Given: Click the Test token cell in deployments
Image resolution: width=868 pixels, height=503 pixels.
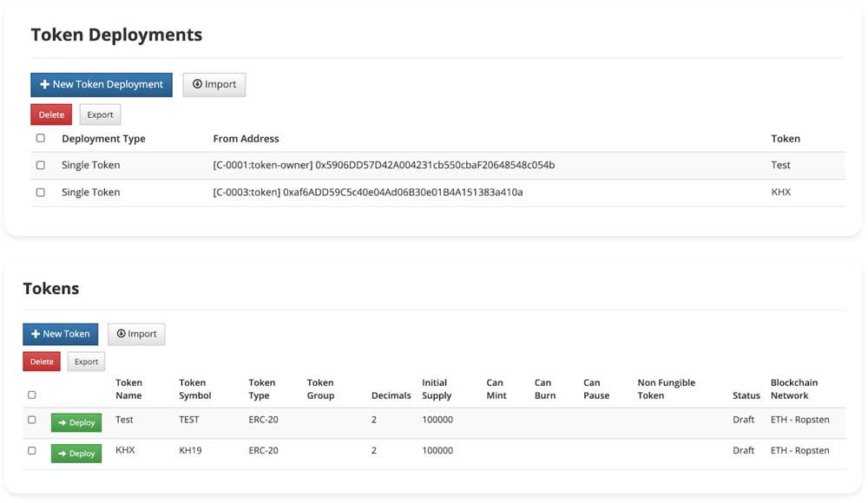Looking at the screenshot, I should [780, 165].
